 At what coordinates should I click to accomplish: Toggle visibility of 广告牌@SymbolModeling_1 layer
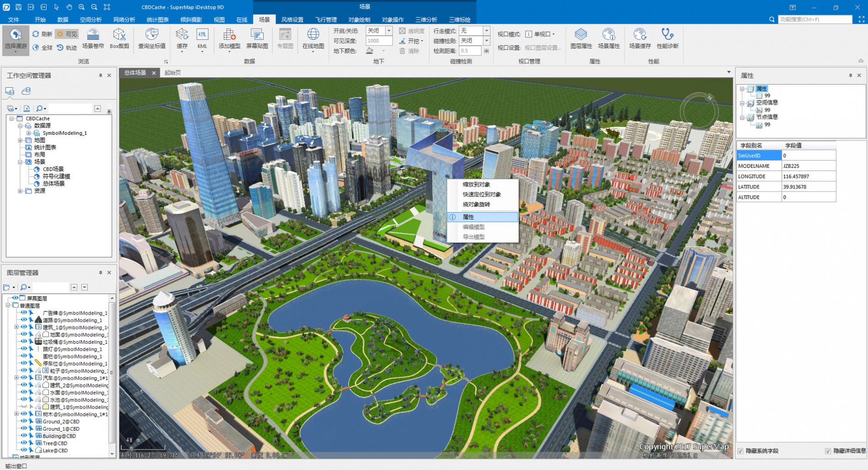coord(24,313)
